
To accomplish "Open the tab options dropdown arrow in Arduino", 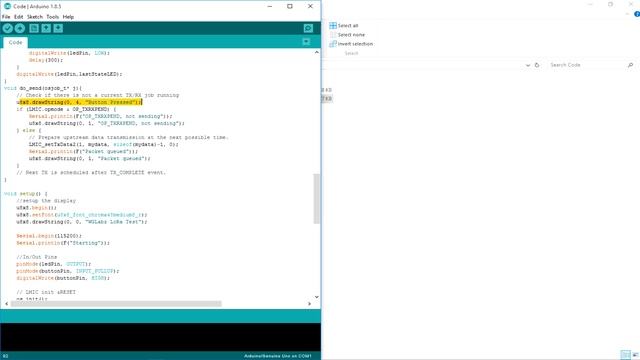I will pyautogui.click(x=306, y=42).
